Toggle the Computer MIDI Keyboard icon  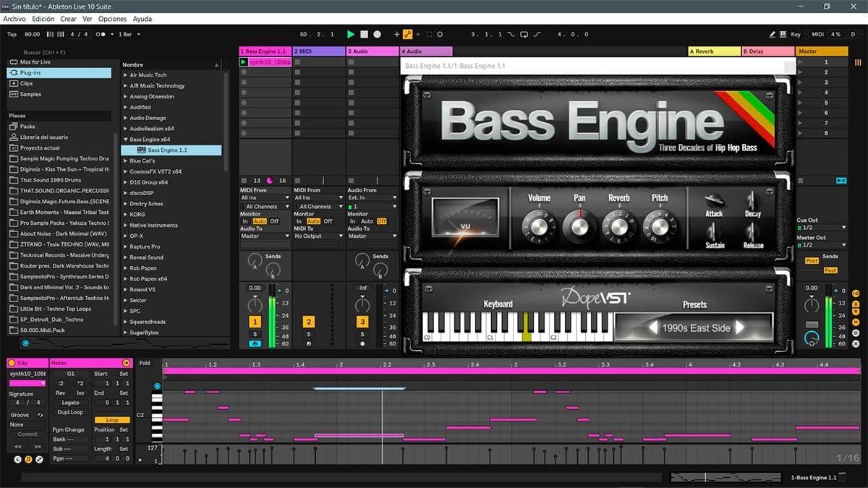783,34
